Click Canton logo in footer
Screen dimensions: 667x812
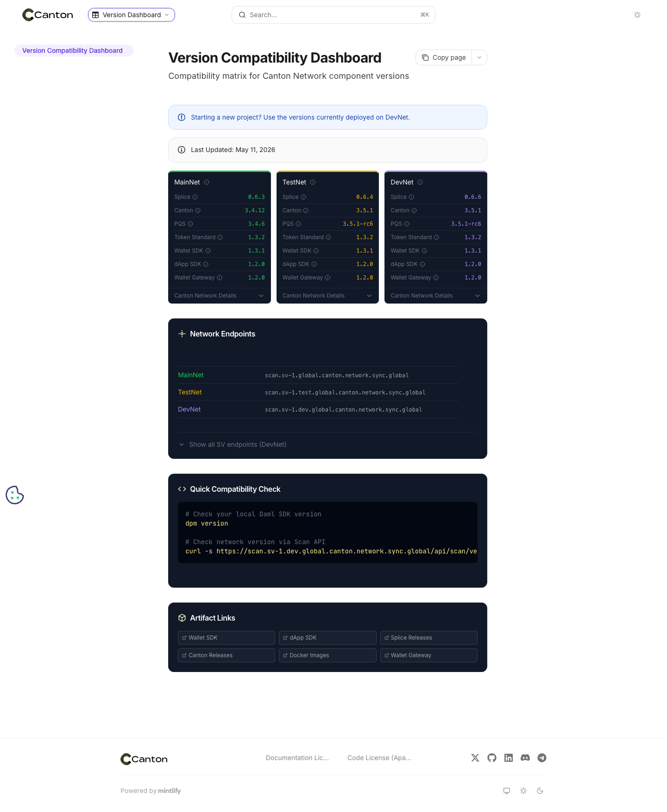pyautogui.click(x=144, y=759)
